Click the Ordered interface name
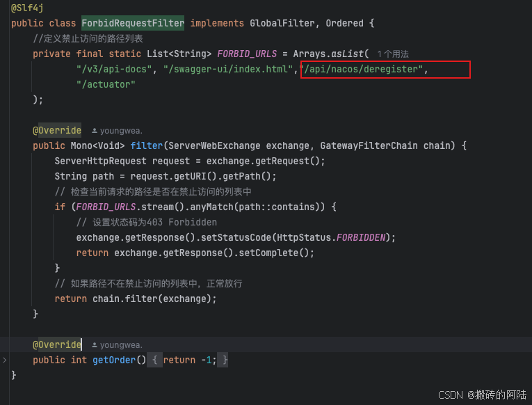 (345, 23)
